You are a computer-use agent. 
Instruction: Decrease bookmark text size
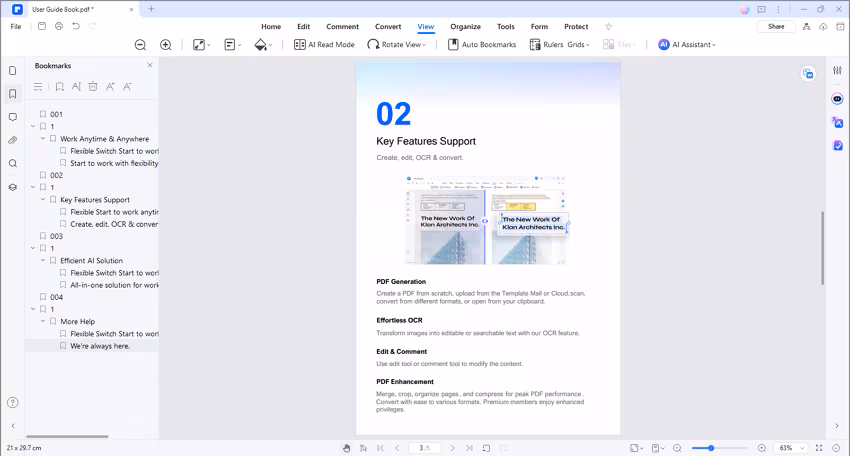tap(127, 87)
